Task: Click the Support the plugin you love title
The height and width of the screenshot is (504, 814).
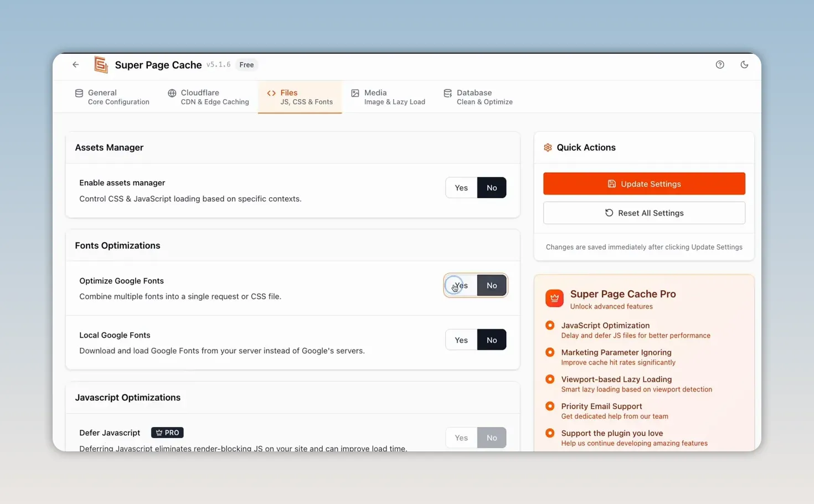Action: 612,433
